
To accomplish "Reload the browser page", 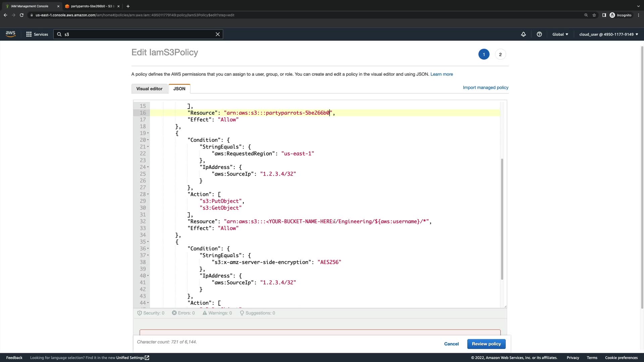I will click(x=21, y=15).
